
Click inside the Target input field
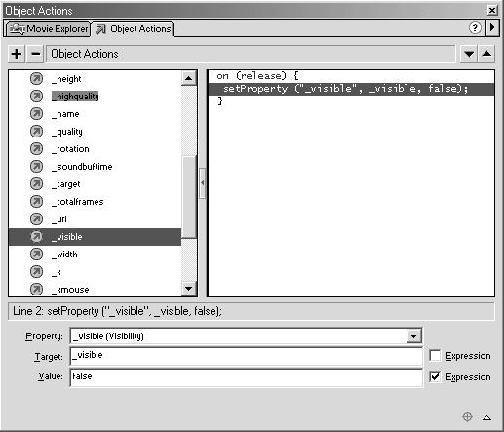[x=246, y=356]
